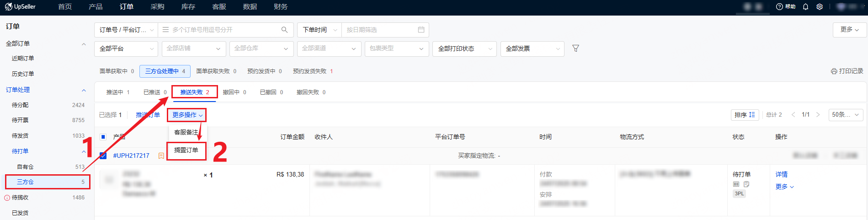Select 搁置订单 from the dropdown menu
868x220 pixels.
coord(186,150)
